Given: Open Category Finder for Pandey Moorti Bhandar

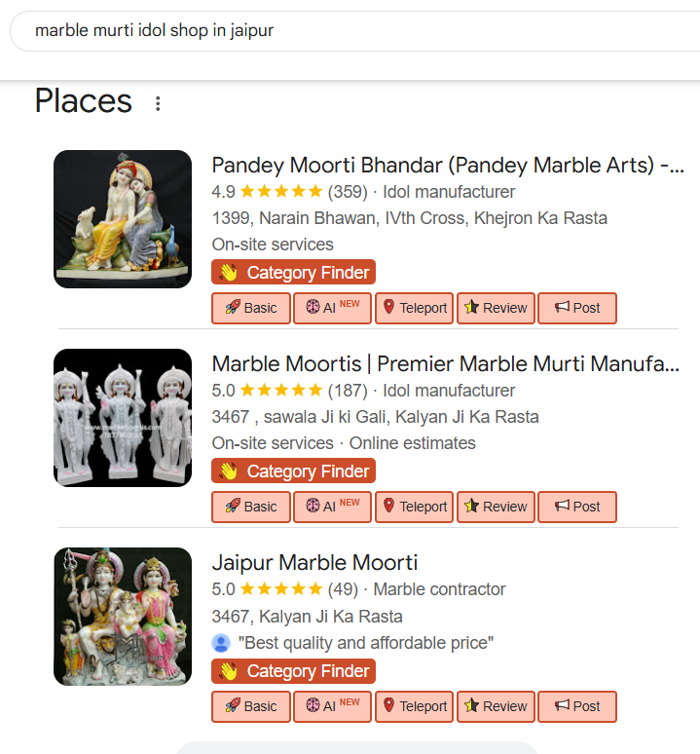Looking at the screenshot, I should click(x=293, y=273).
